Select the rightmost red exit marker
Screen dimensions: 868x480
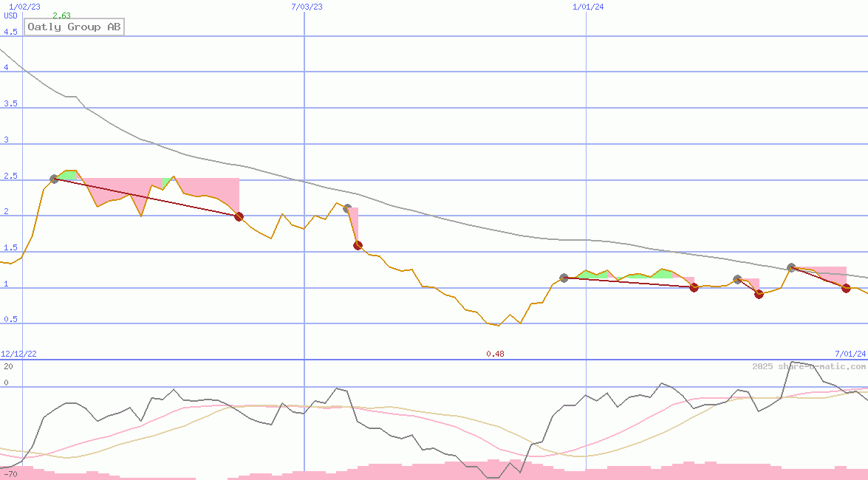click(846, 288)
